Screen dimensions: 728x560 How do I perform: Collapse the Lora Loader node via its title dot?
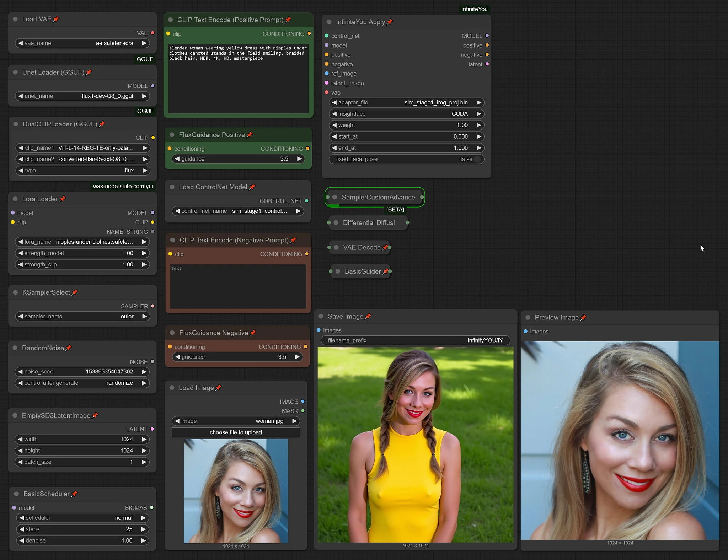tap(15, 199)
